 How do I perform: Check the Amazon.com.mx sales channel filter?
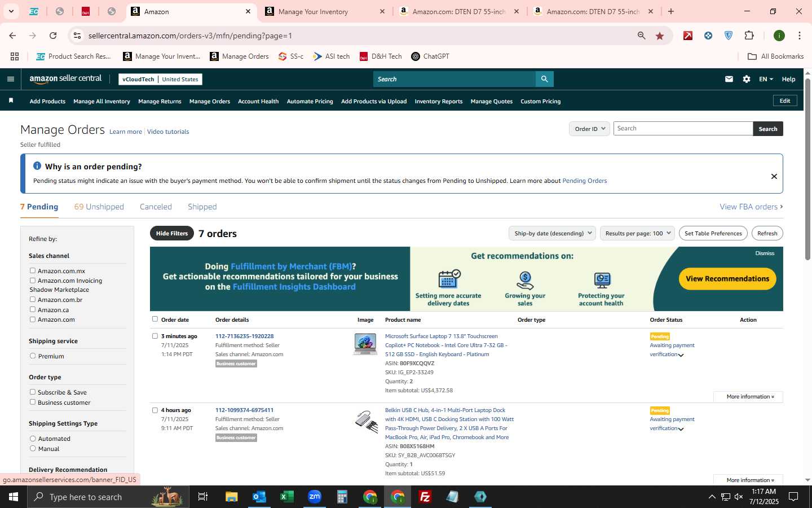33,270
